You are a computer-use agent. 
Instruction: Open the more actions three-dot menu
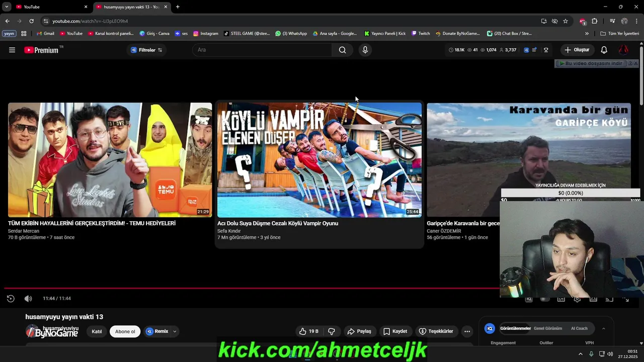[x=467, y=331]
